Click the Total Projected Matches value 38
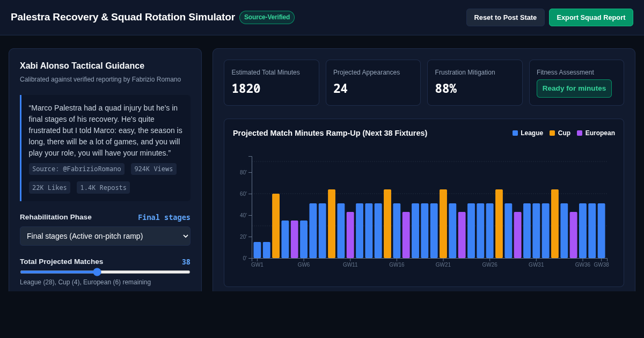This screenshot has height=338, width=644. (186, 262)
